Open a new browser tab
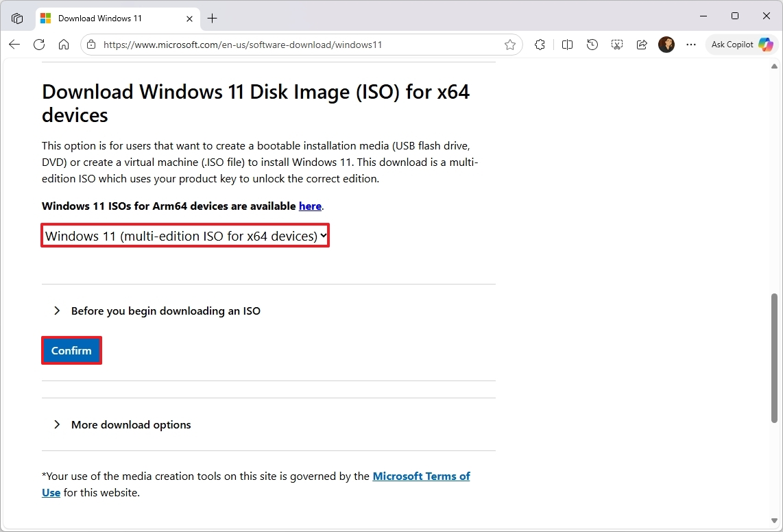Viewport: 783px width, 532px height. click(x=213, y=19)
